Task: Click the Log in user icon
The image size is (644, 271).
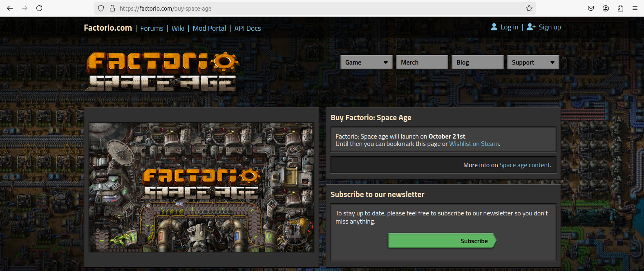Action: click(x=494, y=27)
